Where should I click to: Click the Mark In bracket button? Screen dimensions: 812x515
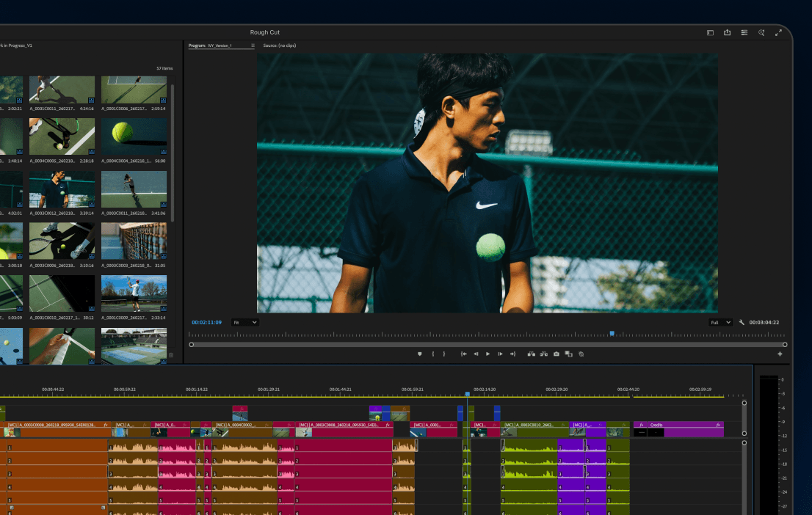tap(433, 354)
